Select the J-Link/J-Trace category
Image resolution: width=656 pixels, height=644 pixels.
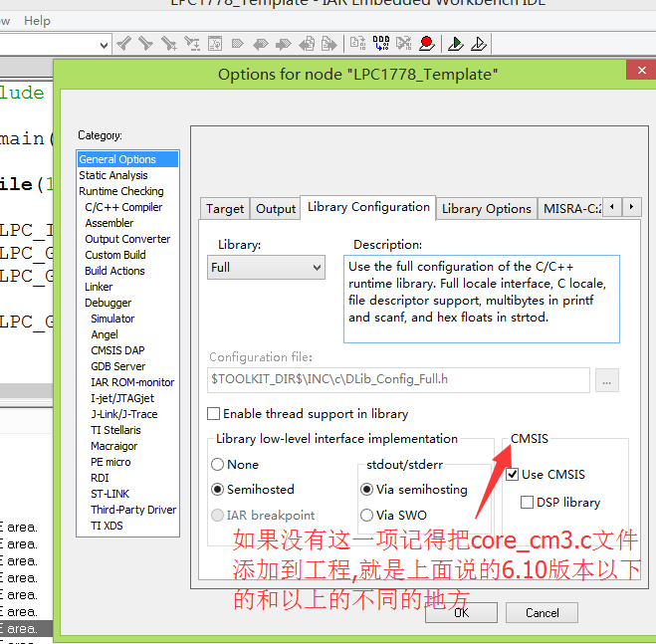tap(128, 414)
